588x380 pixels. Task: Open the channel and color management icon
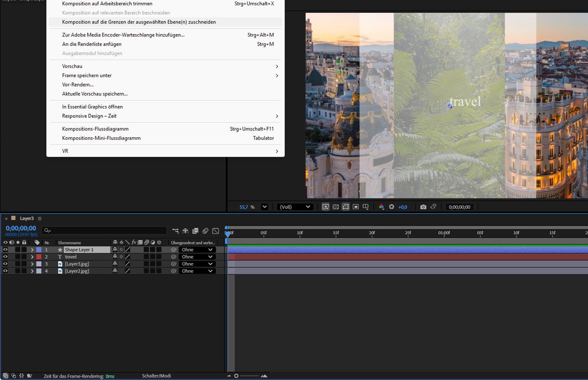coord(381,207)
